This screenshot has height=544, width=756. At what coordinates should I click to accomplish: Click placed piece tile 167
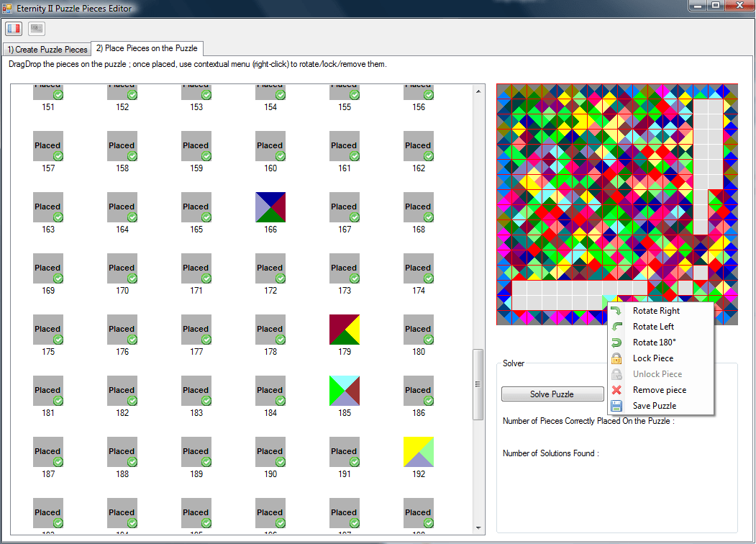pyautogui.click(x=345, y=207)
